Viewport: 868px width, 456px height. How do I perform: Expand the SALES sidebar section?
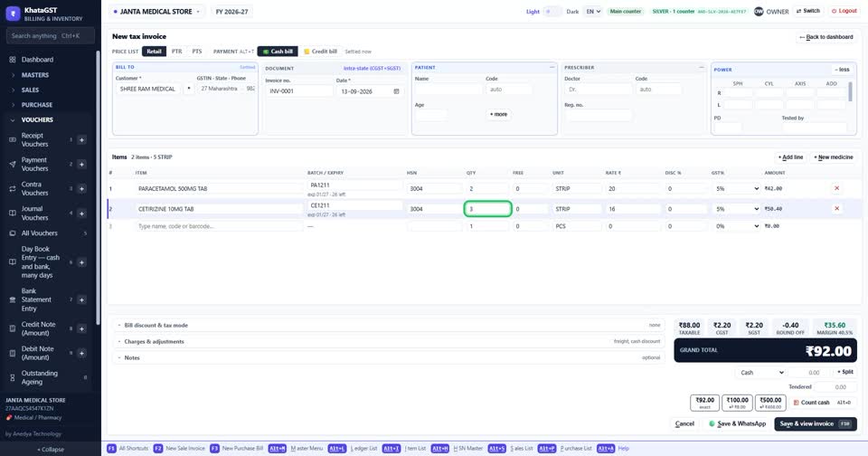click(x=30, y=90)
